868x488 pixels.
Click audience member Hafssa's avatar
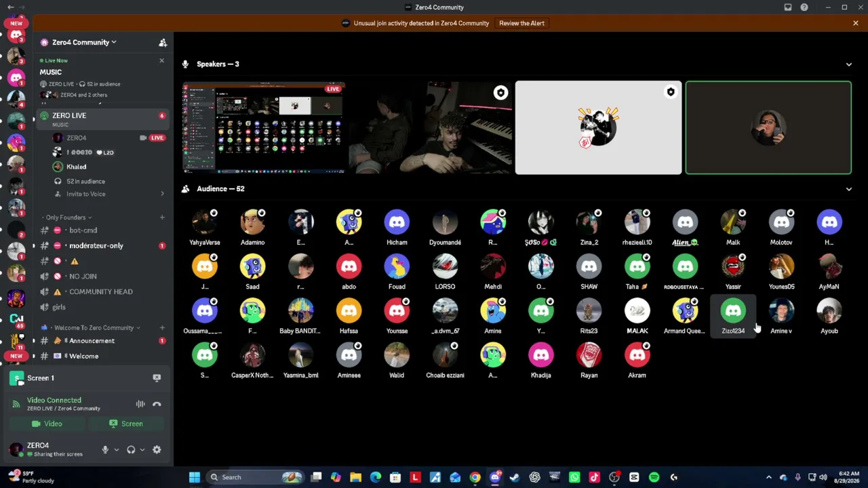click(349, 311)
